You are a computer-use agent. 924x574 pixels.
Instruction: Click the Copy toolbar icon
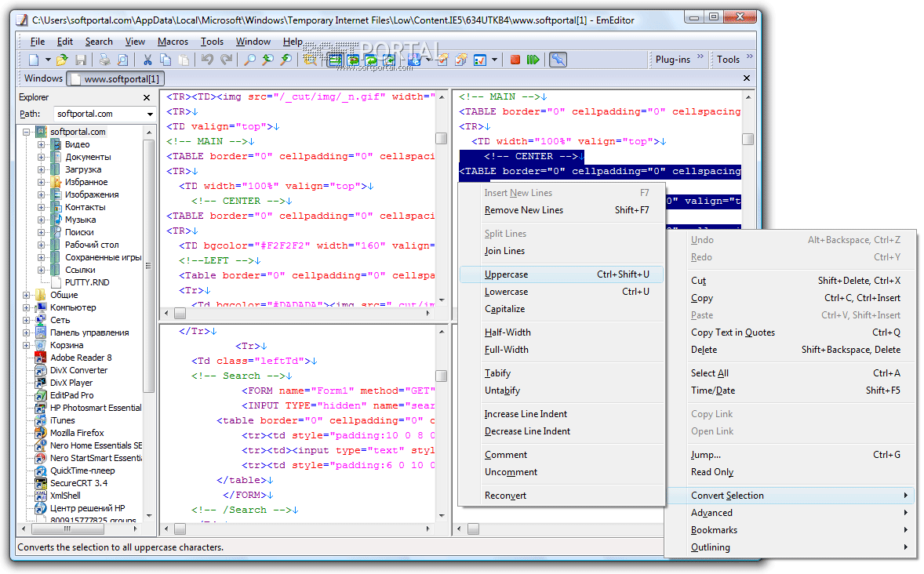[x=165, y=60]
